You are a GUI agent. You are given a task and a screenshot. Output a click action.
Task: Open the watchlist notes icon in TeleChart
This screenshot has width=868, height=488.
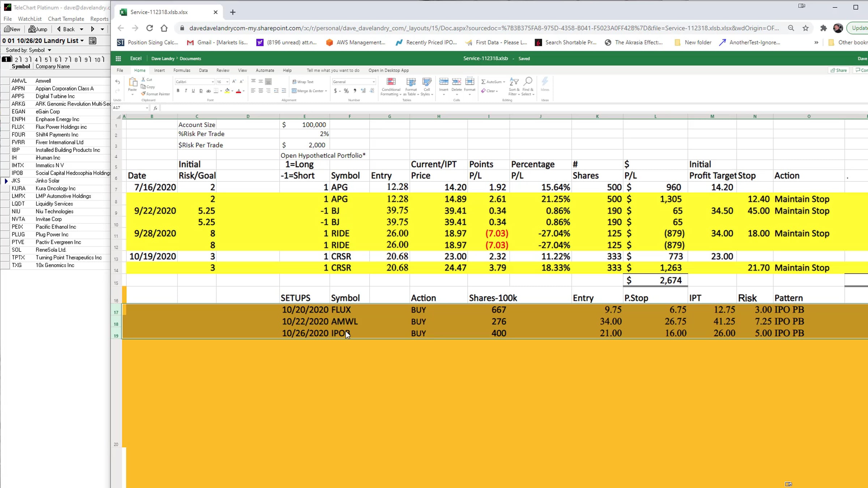tap(93, 40)
